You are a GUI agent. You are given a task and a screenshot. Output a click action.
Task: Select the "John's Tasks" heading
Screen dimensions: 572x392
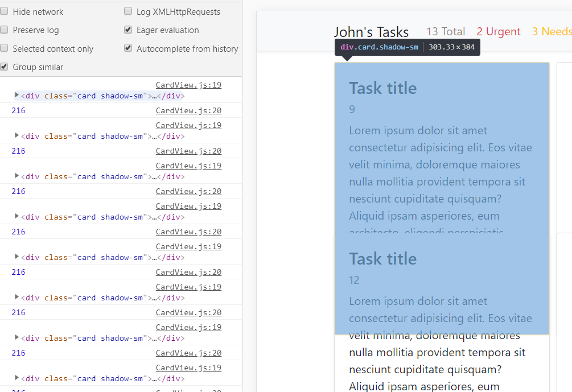point(371,32)
